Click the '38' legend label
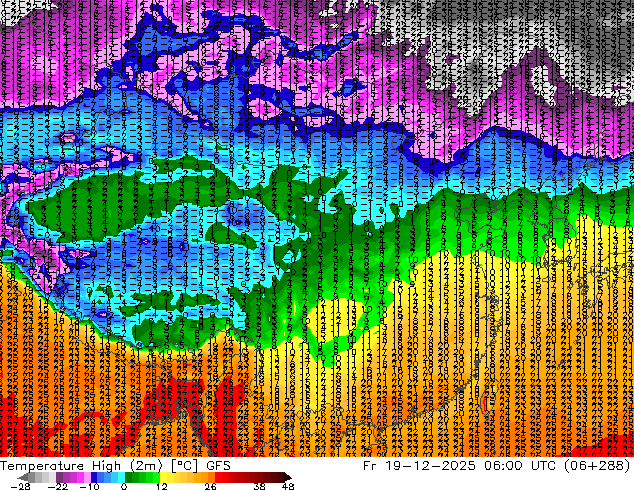Image resolution: width=634 pixels, height=490 pixels. pos(259,486)
